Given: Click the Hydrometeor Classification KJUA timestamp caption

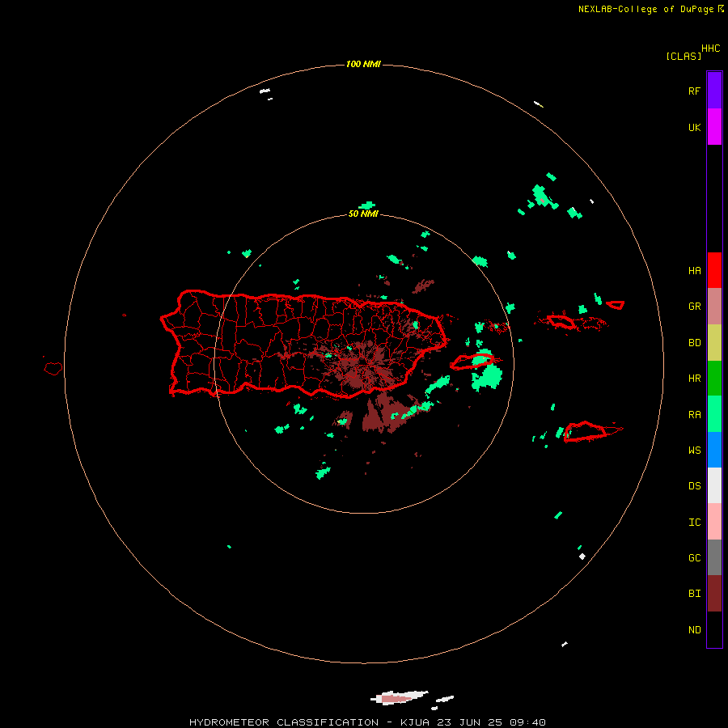Looking at the screenshot, I should [367, 722].
